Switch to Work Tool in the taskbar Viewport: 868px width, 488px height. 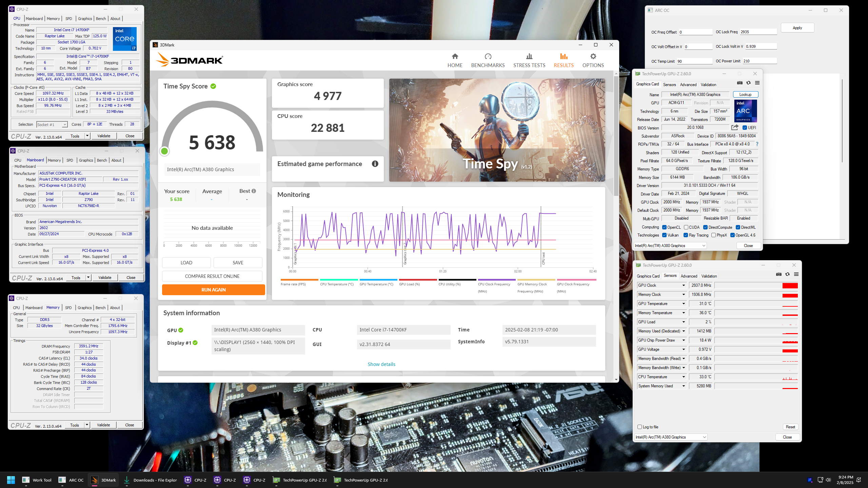tap(37, 480)
